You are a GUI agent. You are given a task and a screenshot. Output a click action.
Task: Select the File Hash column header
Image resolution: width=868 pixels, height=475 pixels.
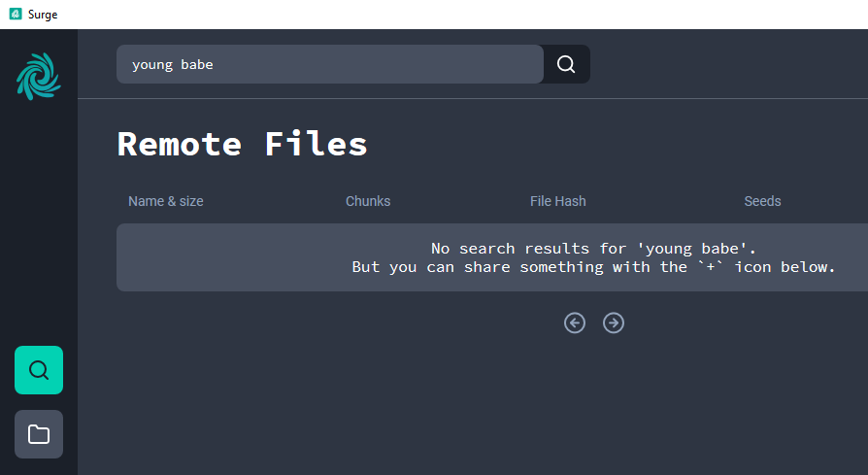(x=557, y=201)
